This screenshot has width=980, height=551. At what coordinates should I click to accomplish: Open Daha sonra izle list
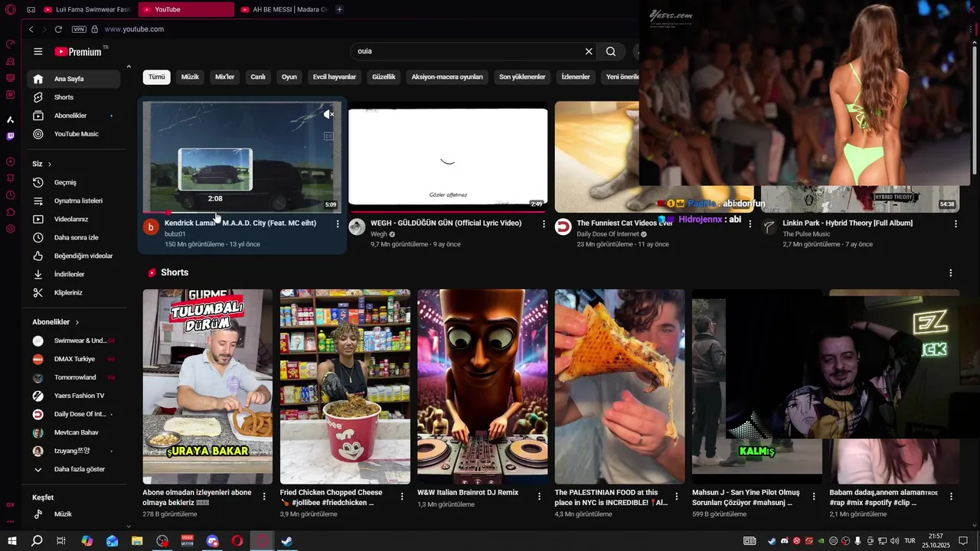(x=73, y=237)
